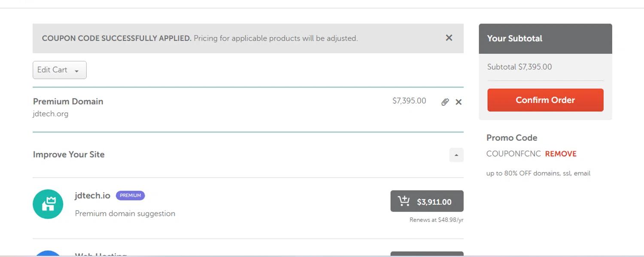The height and width of the screenshot is (257, 644).
Task: Click the Improve Your Site heading
Action: [69, 154]
